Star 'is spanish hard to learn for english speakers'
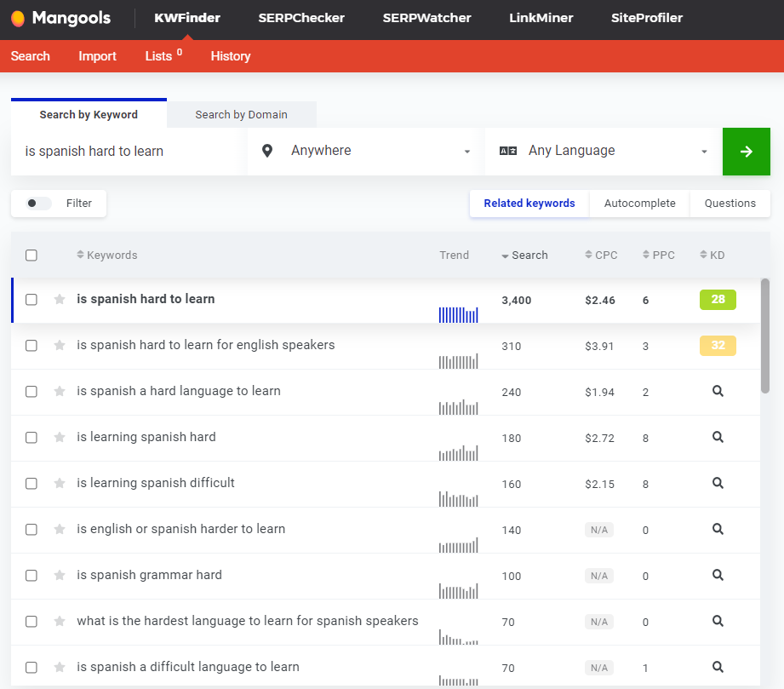This screenshot has height=689, width=784. (x=60, y=345)
